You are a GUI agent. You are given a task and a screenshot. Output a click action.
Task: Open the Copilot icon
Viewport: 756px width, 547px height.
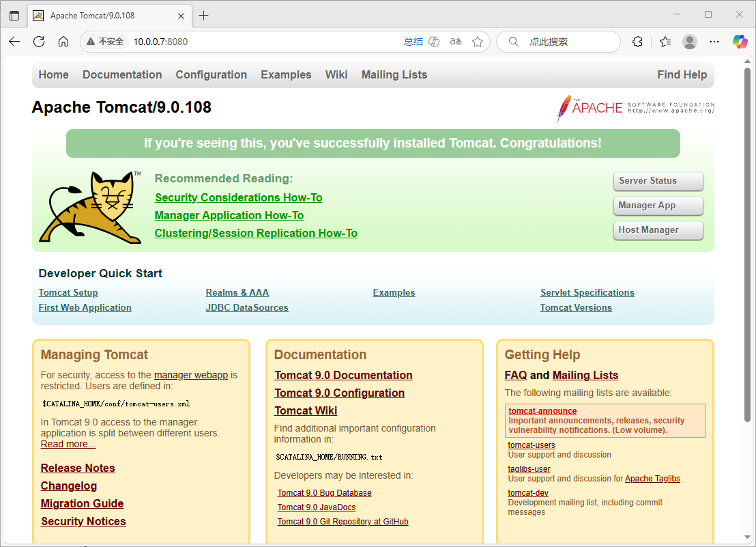(x=740, y=42)
